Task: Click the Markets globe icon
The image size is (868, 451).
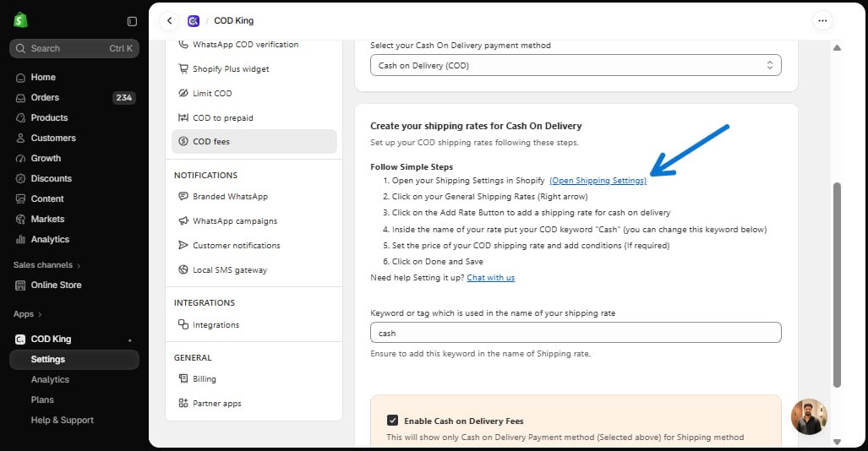Action: tap(20, 219)
